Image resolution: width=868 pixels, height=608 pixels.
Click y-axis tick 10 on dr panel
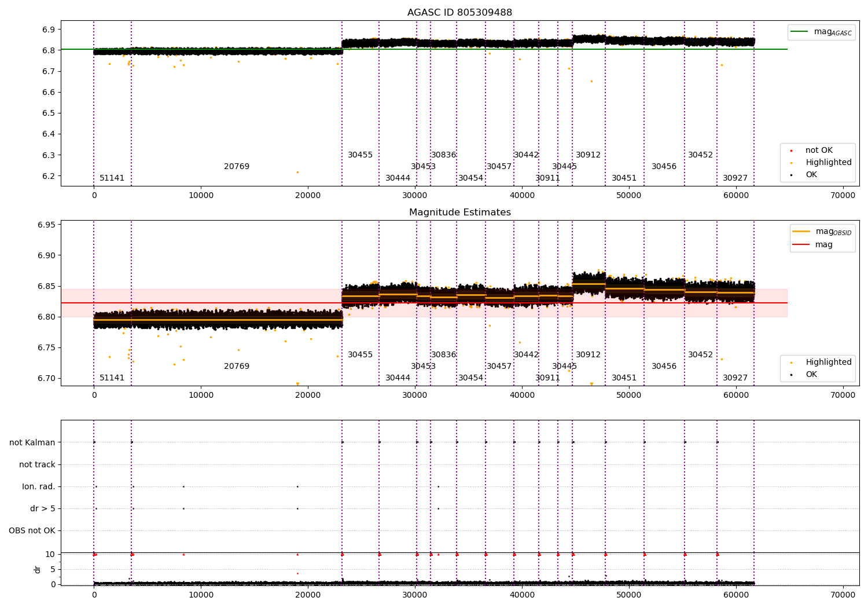click(50, 555)
